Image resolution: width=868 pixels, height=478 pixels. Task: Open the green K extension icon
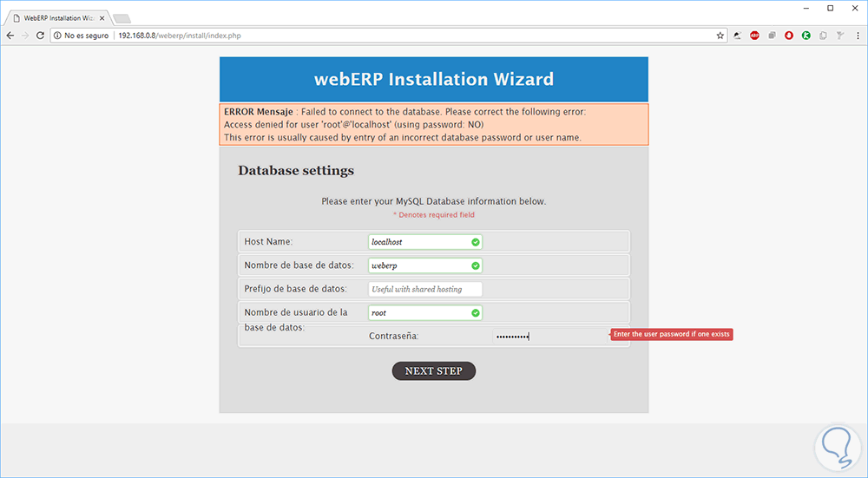point(806,36)
